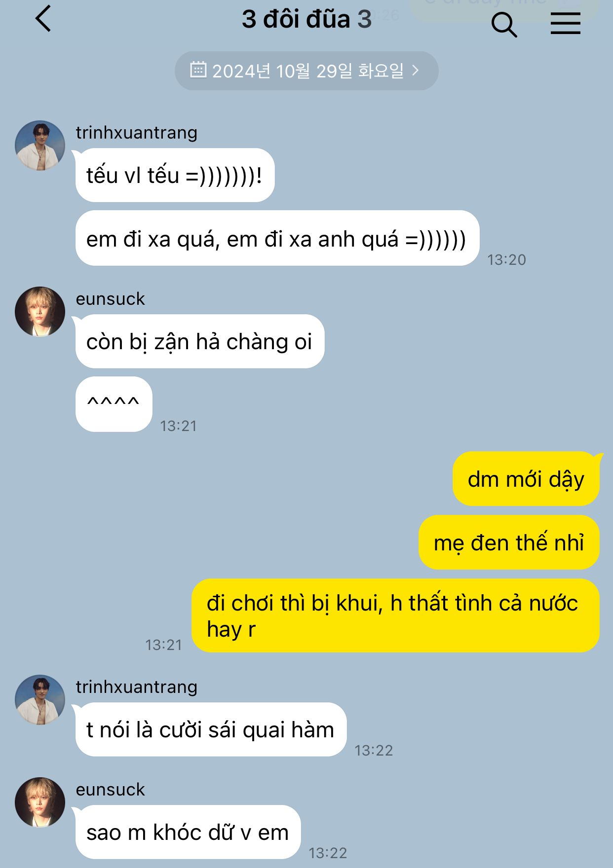Open the hamburger menu icon
The width and height of the screenshot is (613, 868).
(566, 23)
